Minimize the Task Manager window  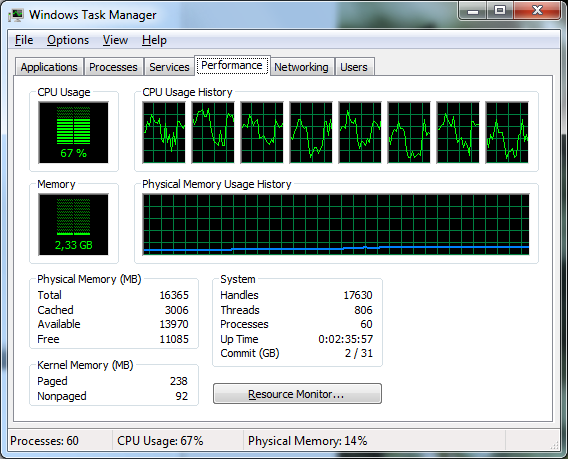click(472, 11)
